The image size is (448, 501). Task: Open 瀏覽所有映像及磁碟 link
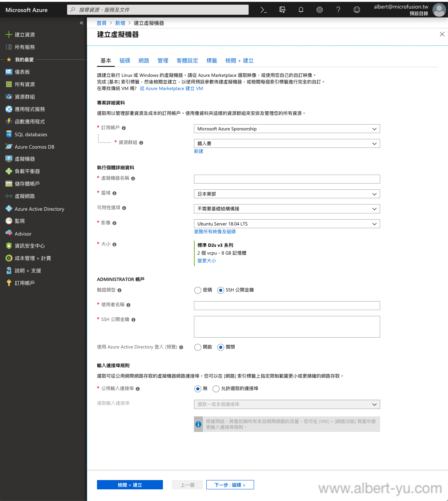point(215,232)
